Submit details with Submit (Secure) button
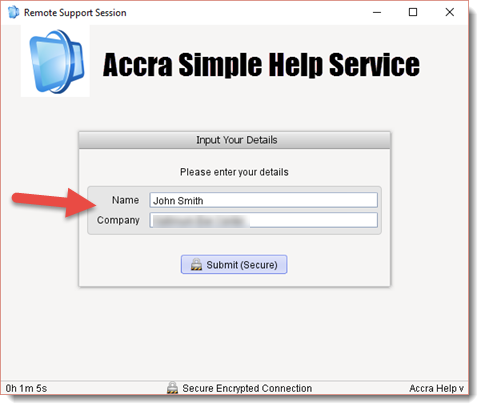484x410 pixels. (x=234, y=265)
